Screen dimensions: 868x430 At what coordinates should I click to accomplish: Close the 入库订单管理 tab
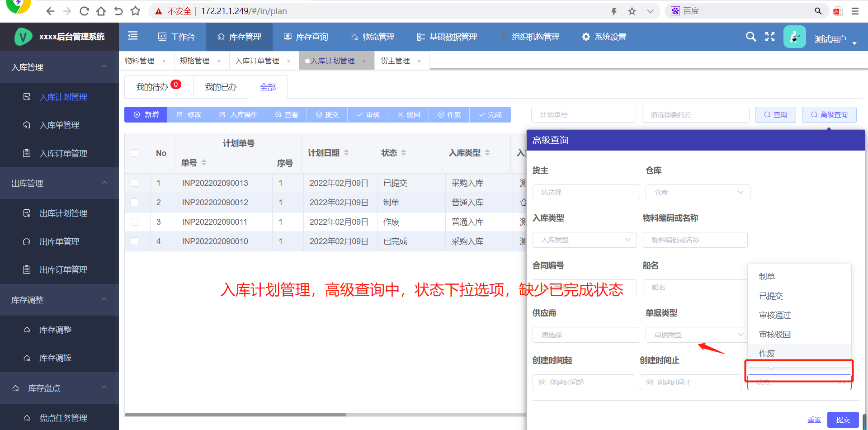pos(288,61)
